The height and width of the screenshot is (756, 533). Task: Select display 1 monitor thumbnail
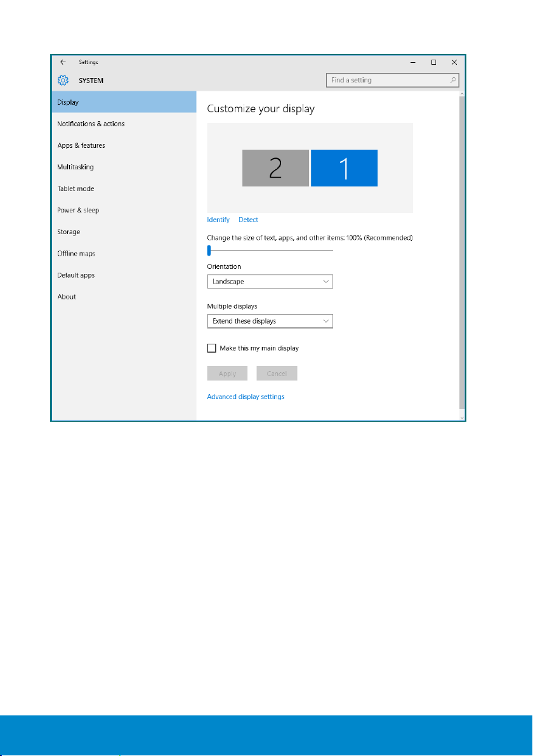(344, 168)
